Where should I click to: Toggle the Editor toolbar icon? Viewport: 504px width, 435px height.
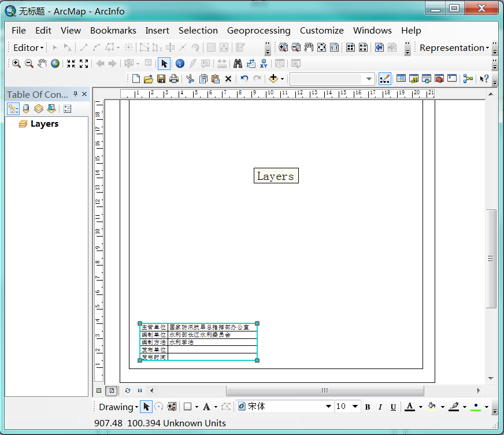tap(385, 79)
